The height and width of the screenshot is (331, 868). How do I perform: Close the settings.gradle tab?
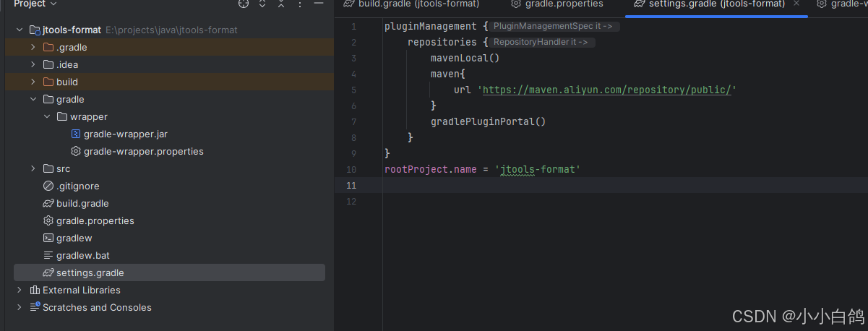click(x=796, y=4)
